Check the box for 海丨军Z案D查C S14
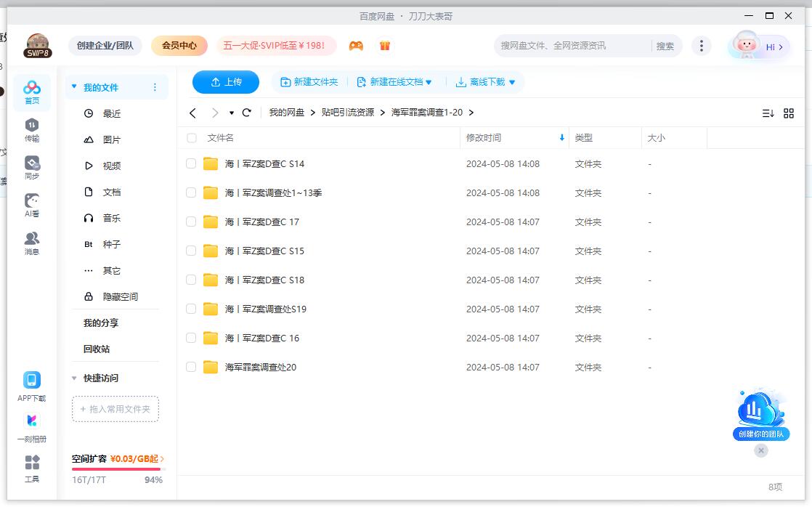The height and width of the screenshot is (507, 812). (191, 163)
